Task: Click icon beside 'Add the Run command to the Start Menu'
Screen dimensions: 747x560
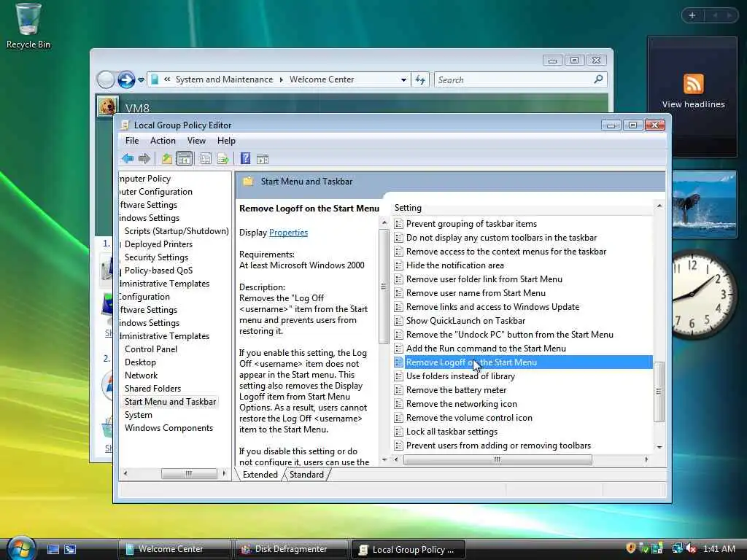Action: pyautogui.click(x=399, y=348)
